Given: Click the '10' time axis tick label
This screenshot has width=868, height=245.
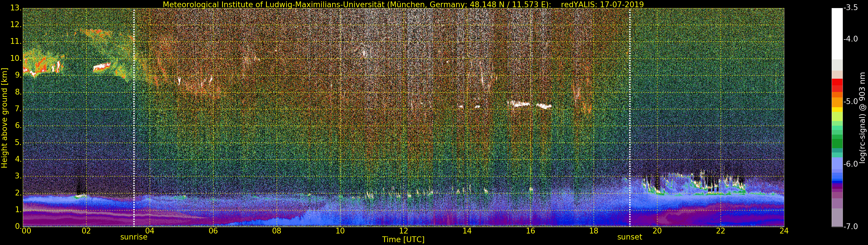Looking at the screenshot, I should tap(340, 231).
